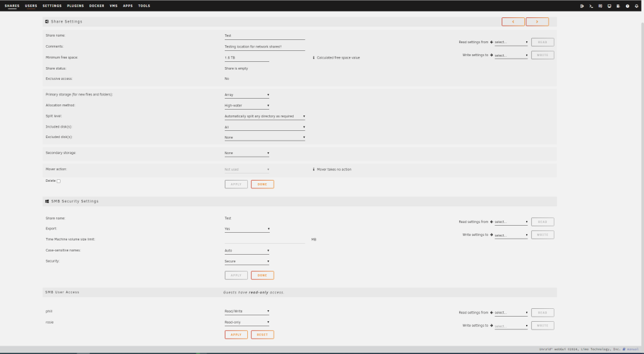Open the Apps tab

(x=128, y=6)
